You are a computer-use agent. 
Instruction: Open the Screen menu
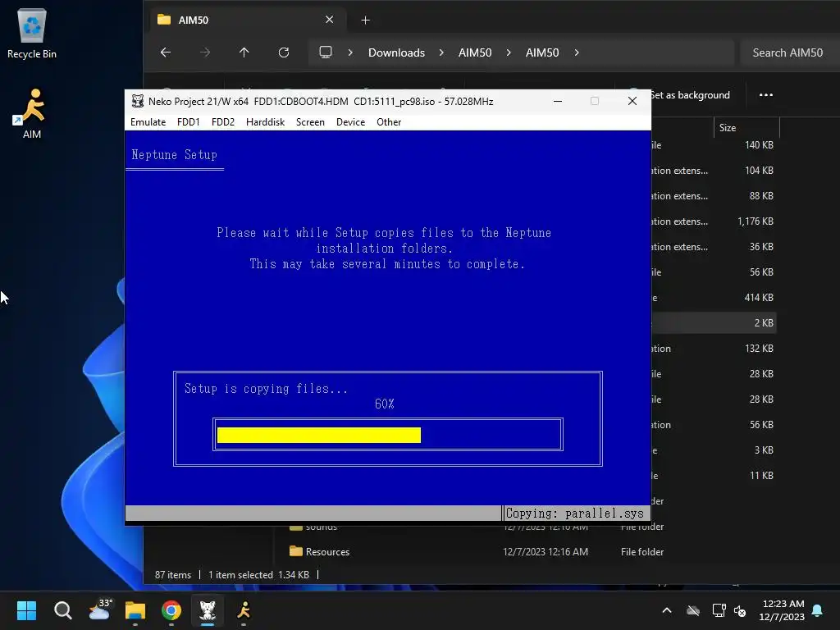(310, 122)
